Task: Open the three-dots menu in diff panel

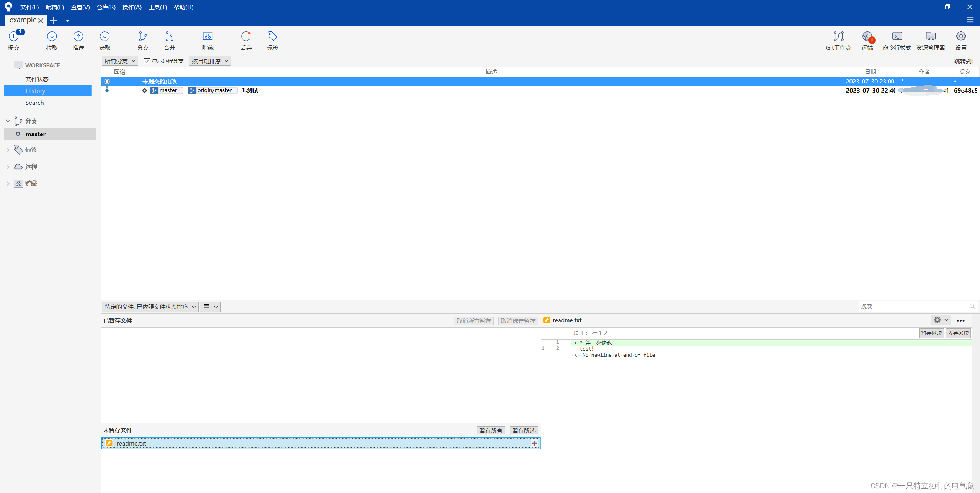Action: coord(960,320)
